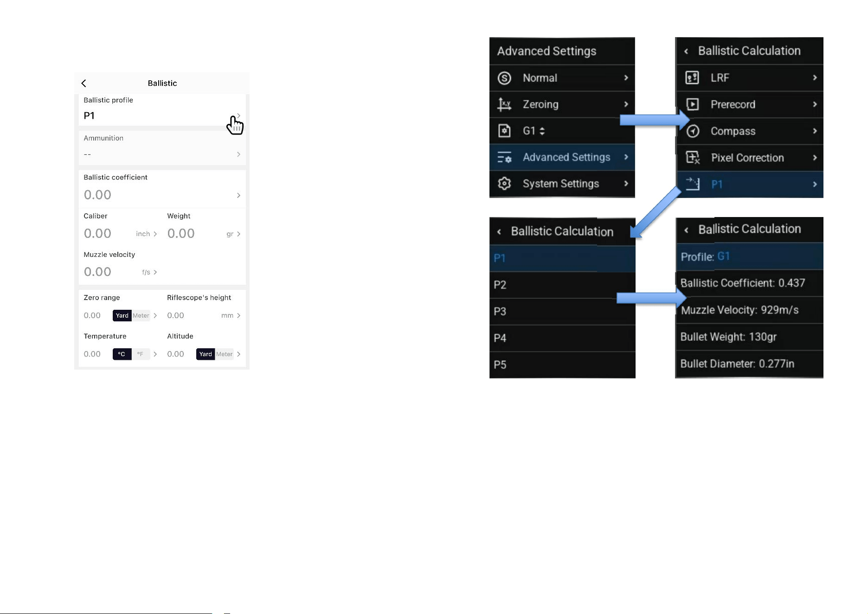Image resolution: width=868 pixels, height=614 pixels.
Task: Open the Weight gr unit chevron
Action: pyautogui.click(x=238, y=234)
